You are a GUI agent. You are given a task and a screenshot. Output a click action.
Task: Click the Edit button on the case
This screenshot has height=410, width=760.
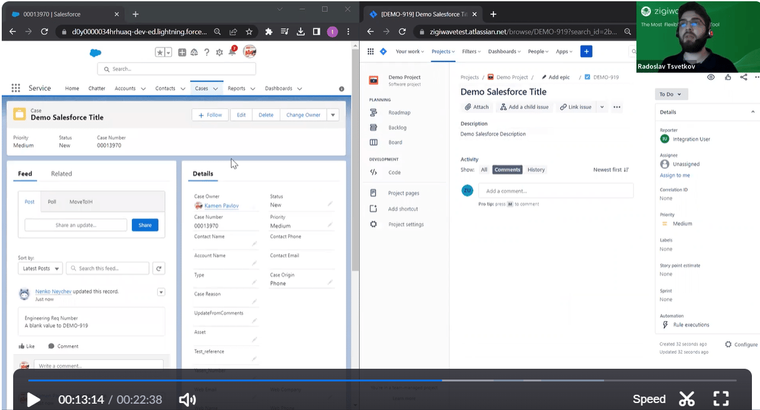241,115
